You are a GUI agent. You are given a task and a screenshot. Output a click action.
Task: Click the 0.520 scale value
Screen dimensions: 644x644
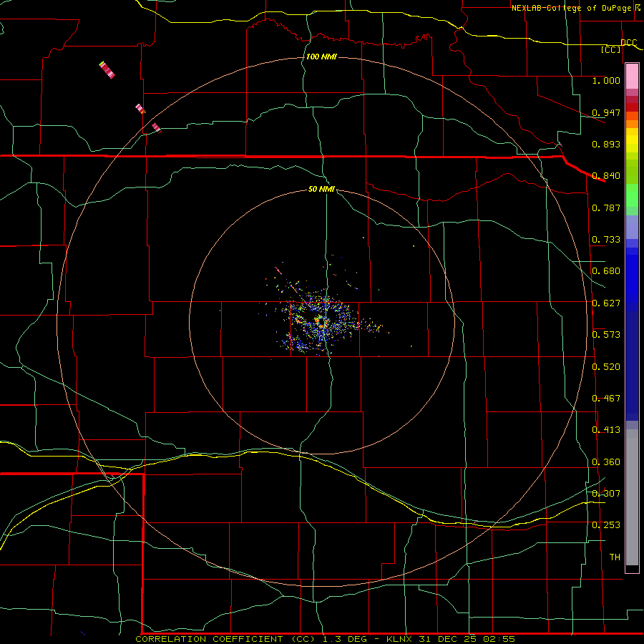coord(606,367)
